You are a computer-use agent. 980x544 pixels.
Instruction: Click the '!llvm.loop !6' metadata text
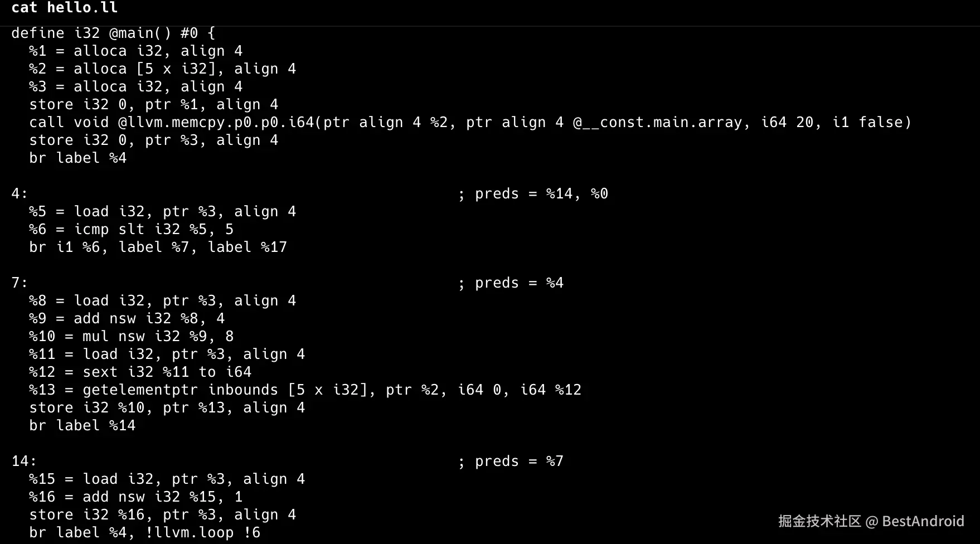203,533
